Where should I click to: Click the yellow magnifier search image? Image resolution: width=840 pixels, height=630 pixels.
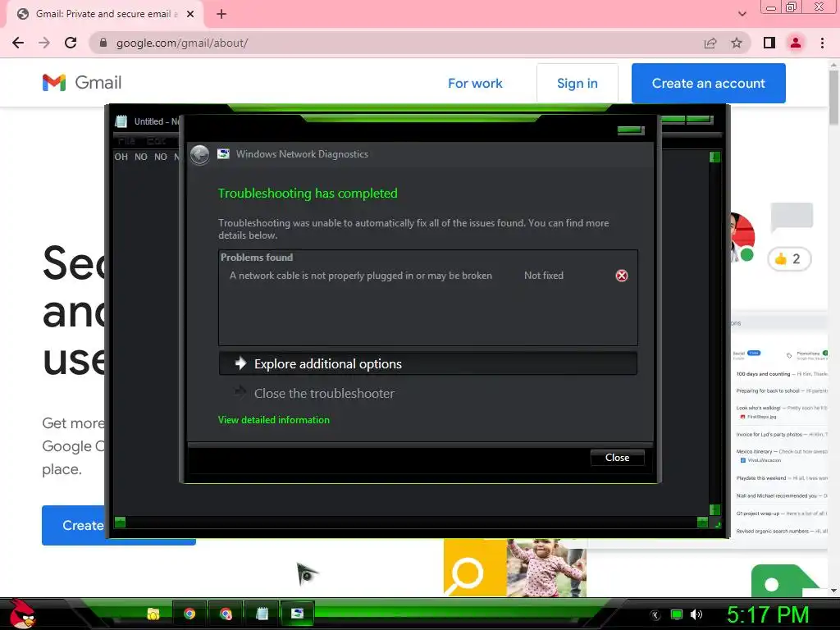pos(475,568)
